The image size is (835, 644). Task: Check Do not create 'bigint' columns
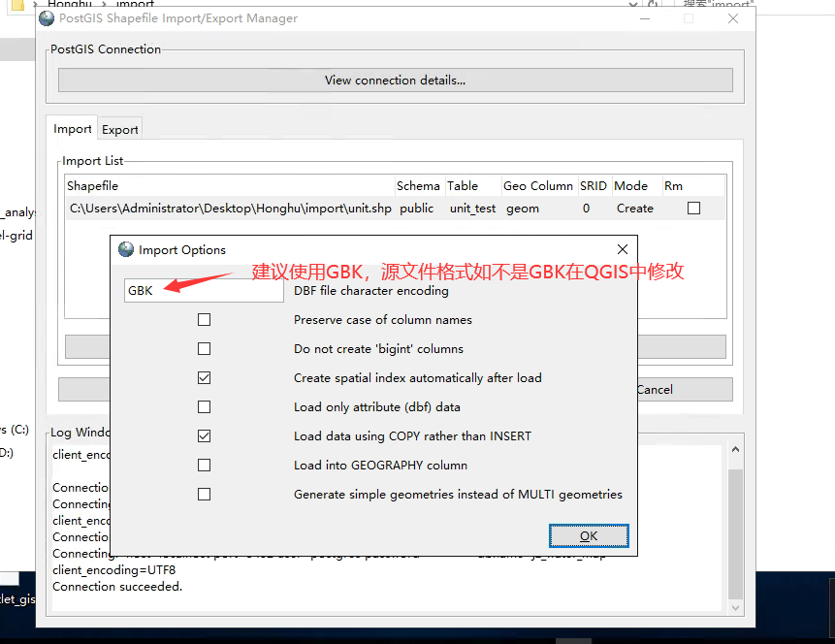204,349
